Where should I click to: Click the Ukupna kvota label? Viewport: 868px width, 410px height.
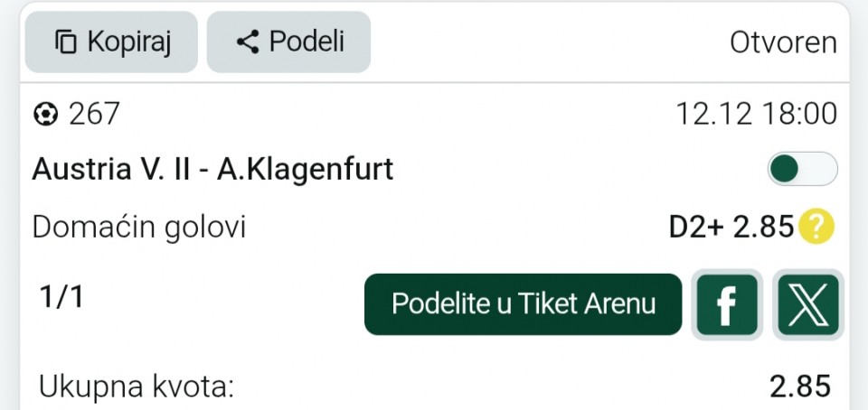pyautogui.click(x=137, y=387)
